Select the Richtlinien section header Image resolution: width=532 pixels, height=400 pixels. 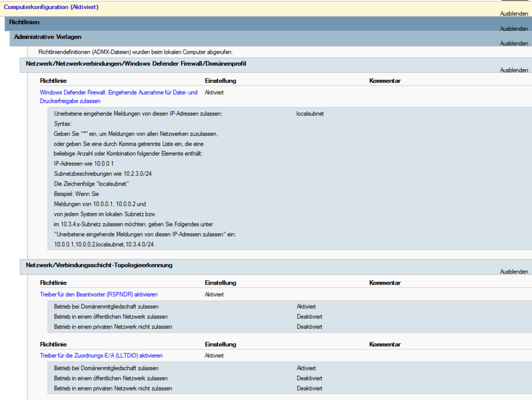tap(24, 22)
